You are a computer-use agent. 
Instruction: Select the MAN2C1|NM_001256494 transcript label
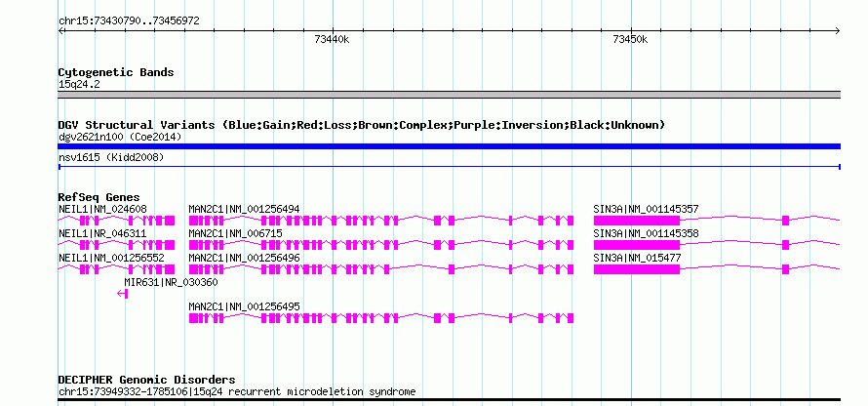pos(244,210)
